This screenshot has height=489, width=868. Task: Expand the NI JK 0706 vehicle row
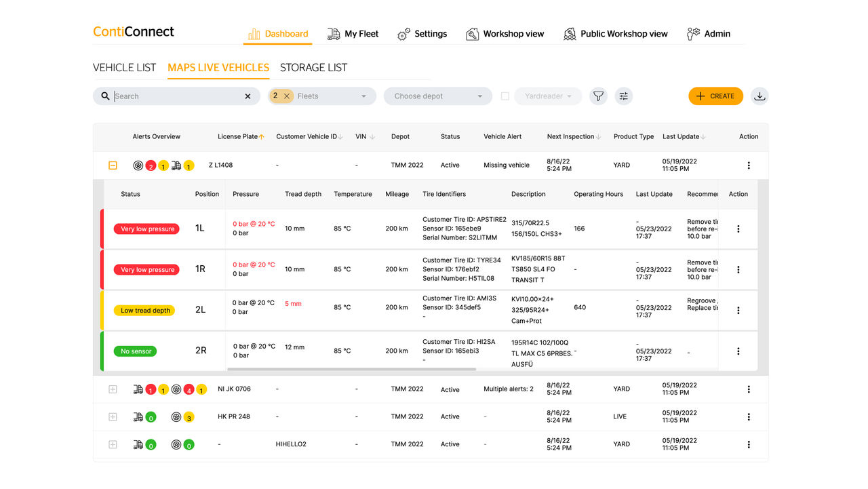[113, 389]
